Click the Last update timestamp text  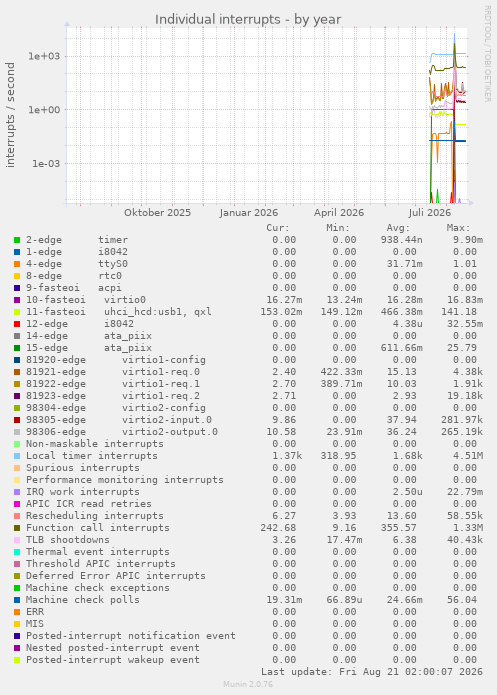pos(372,672)
